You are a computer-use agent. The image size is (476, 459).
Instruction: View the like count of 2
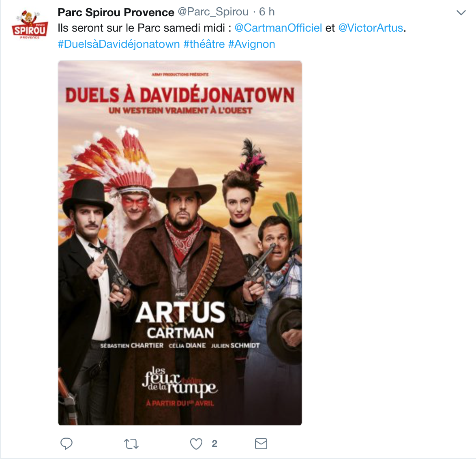pos(214,444)
